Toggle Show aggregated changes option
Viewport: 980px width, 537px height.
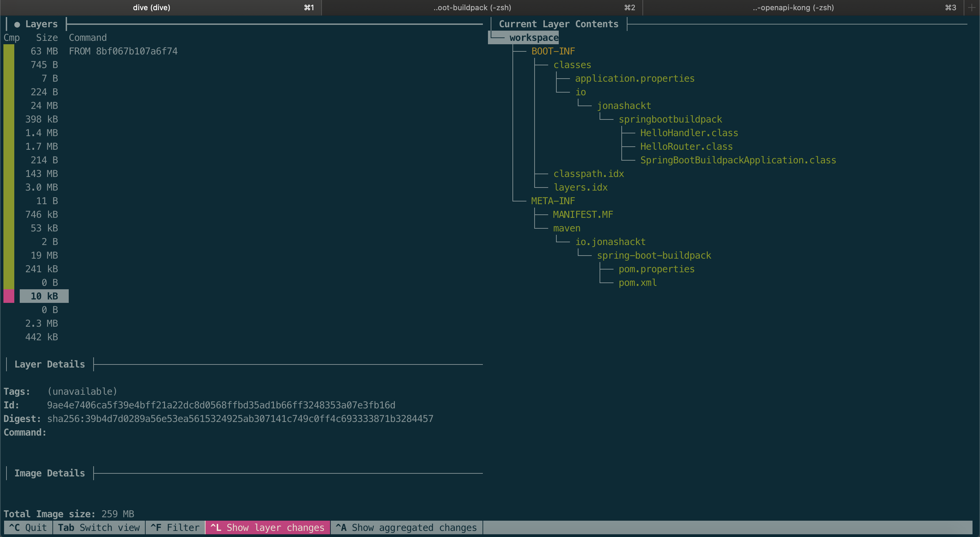click(406, 527)
